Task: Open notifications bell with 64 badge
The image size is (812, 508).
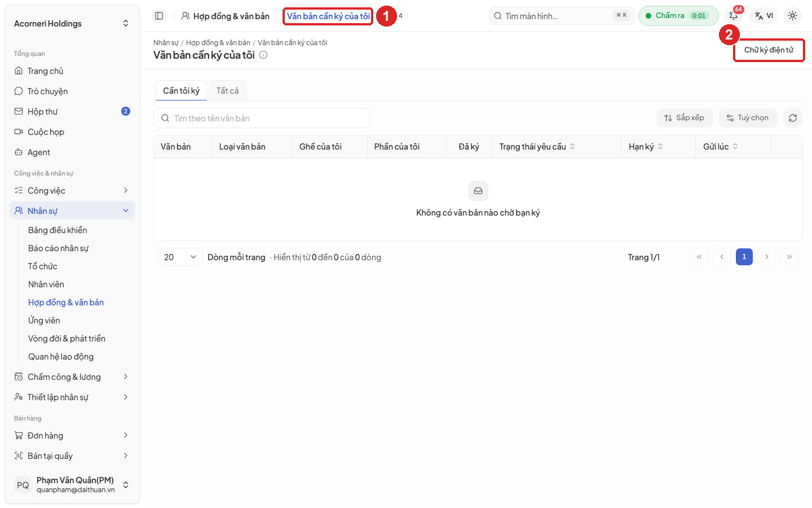Action: click(734, 16)
